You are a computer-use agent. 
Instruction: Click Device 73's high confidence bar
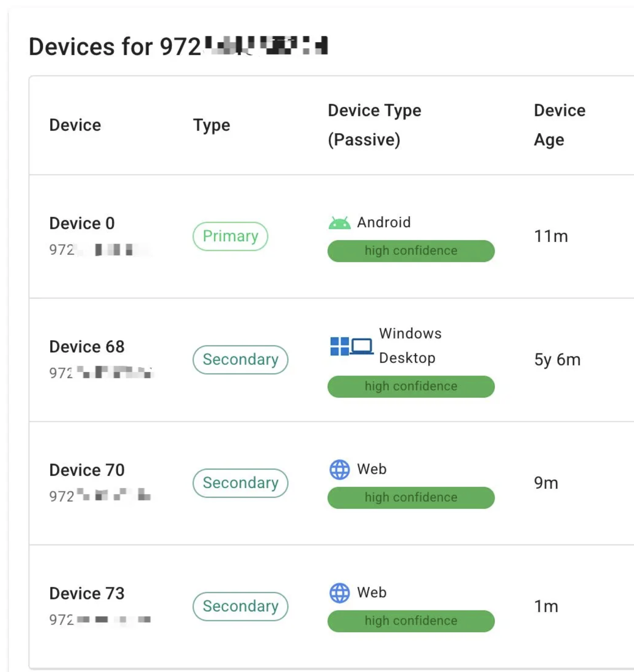click(x=411, y=621)
